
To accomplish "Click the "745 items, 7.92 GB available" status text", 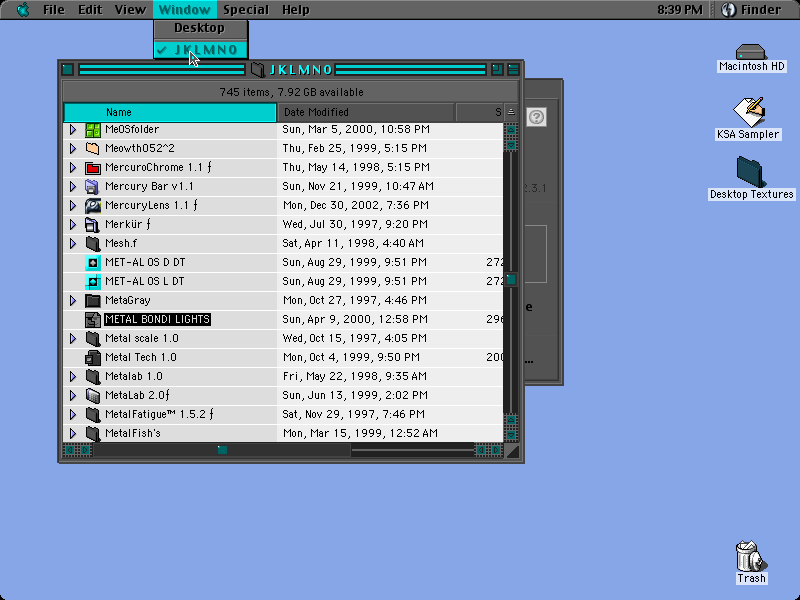I will (x=291, y=92).
